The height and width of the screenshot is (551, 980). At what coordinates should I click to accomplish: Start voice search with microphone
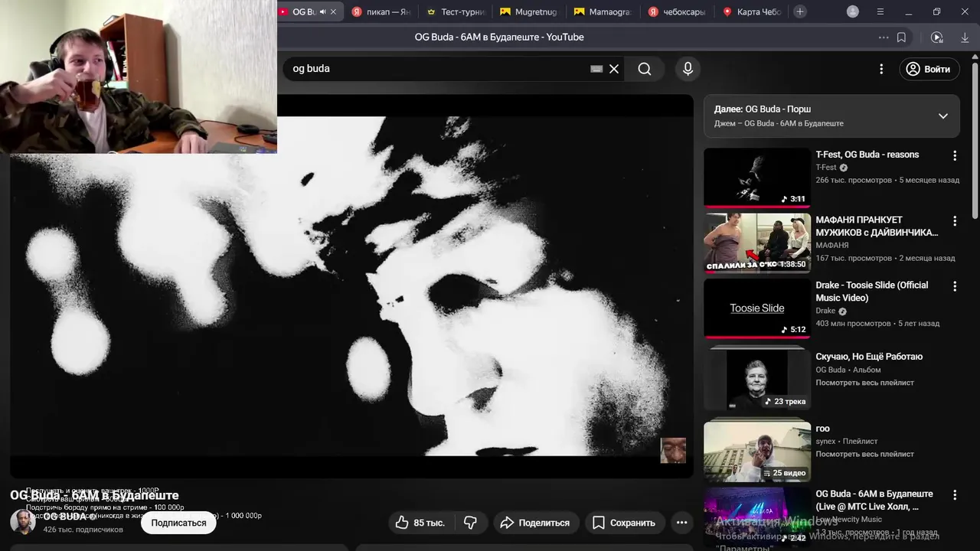tap(688, 69)
